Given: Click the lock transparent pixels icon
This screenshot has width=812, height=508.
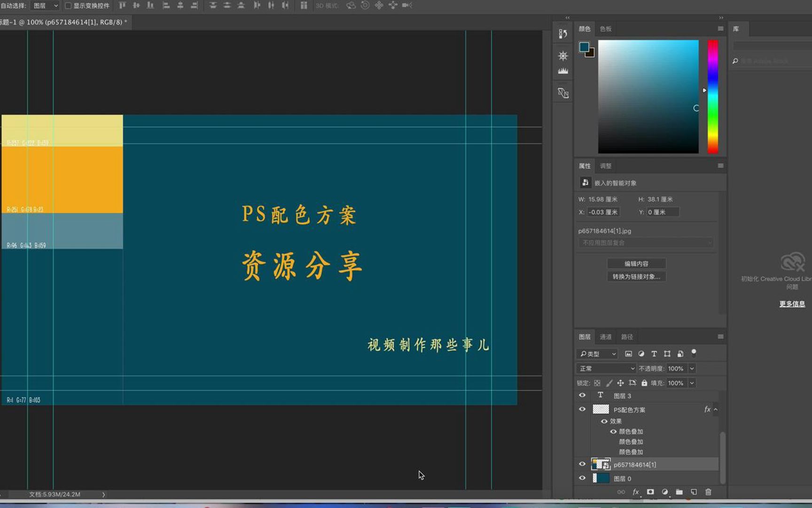Looking at the screenshot, I should pyautogui.click(x=597, y=383).
